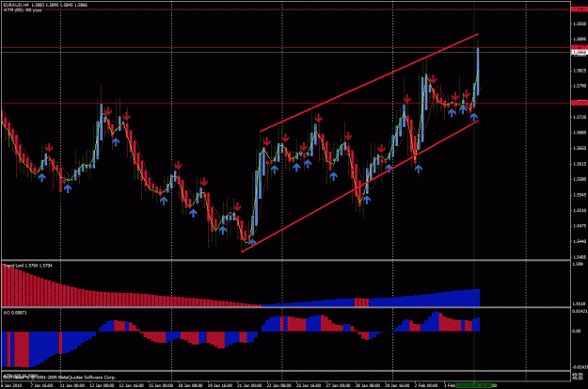Click the 28 Jan 08:00 time label
588x389 pixels.
pyautogui.click(x=367, y=385)
